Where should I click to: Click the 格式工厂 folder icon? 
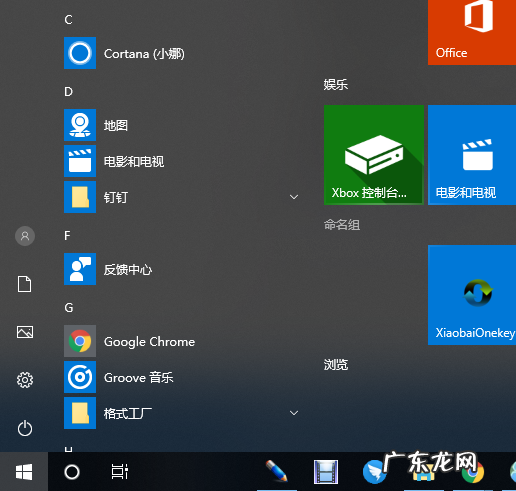(x=80, y=413)
